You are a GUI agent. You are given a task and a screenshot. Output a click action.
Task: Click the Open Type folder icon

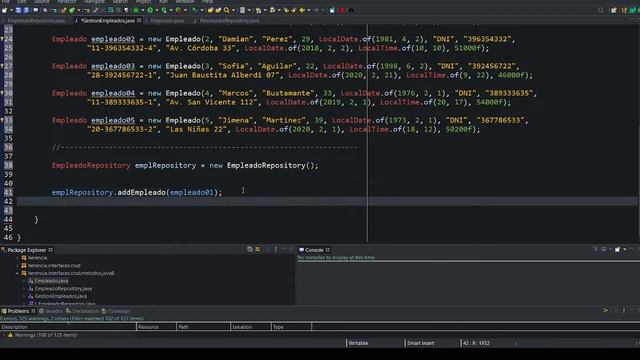tap(211, 10)
